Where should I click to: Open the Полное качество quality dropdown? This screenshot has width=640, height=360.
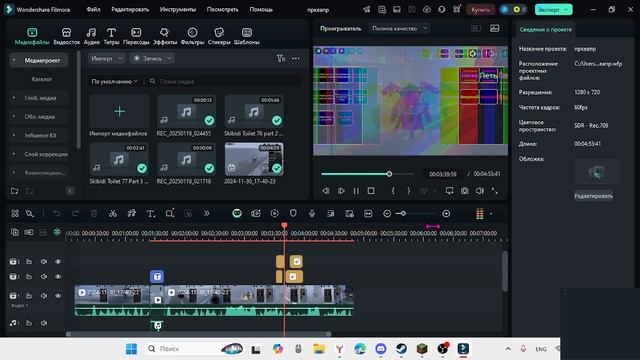pos(399,29)
